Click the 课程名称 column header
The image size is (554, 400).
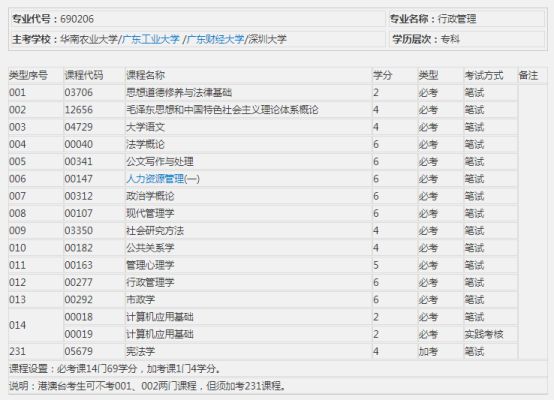tap(146, 75)
